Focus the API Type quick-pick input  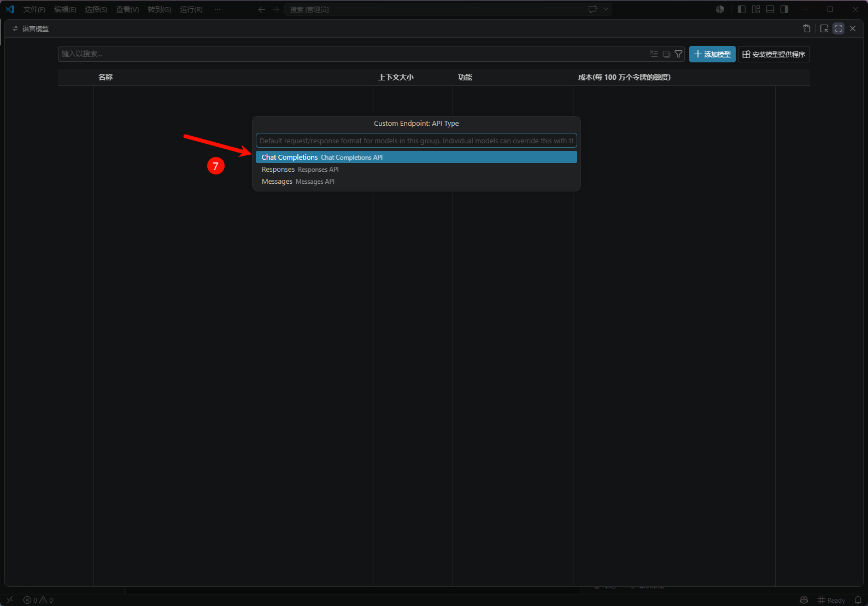[x=416, y=141]
